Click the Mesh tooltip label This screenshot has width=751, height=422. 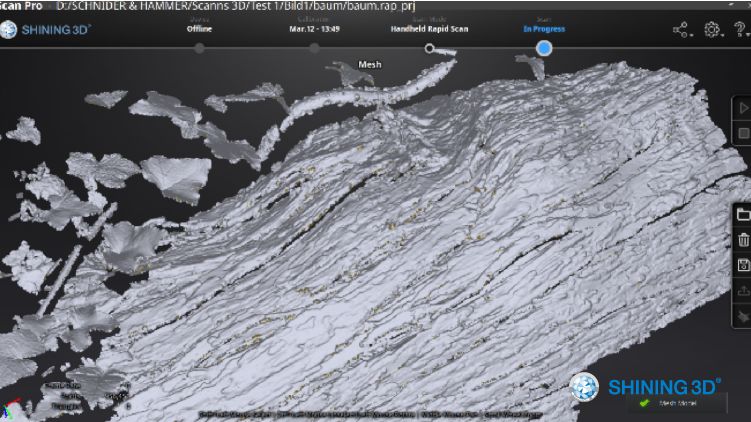click(370, 64)
